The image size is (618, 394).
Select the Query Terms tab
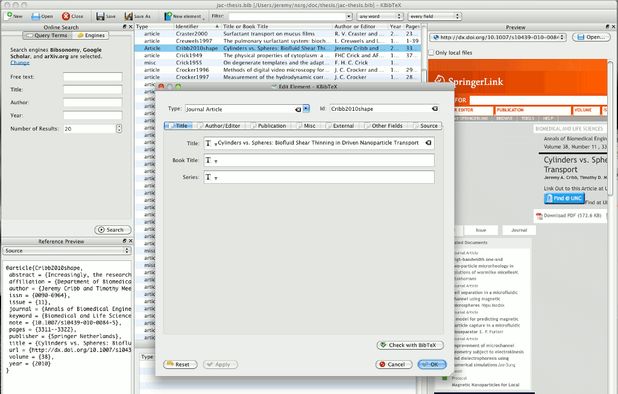coord(47,35)
